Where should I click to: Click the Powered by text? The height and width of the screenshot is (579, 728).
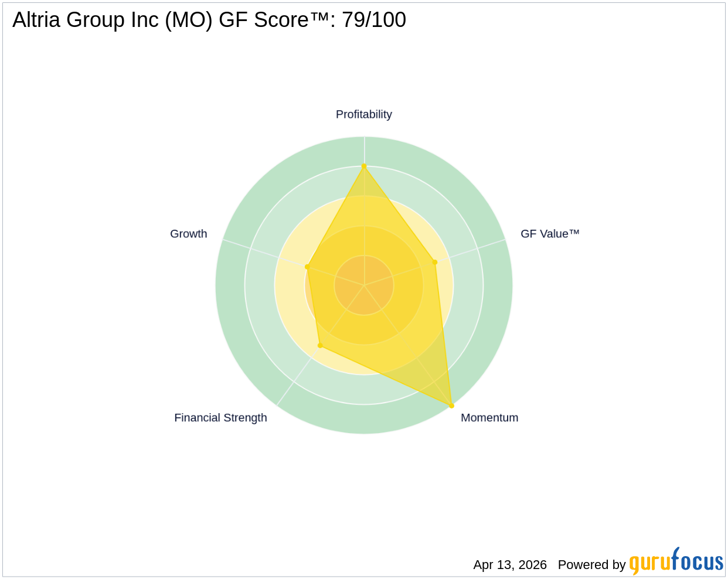(x=592, y=565)
